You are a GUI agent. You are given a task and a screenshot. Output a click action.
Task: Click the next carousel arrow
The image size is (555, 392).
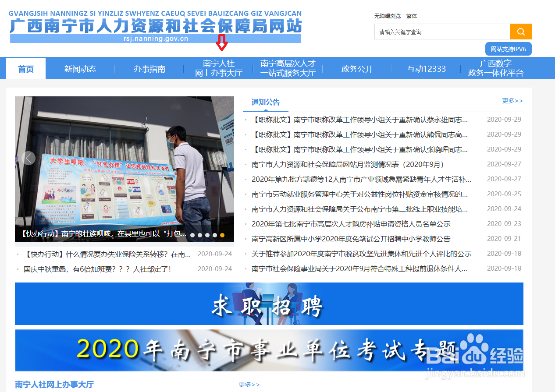pos(221,158)
